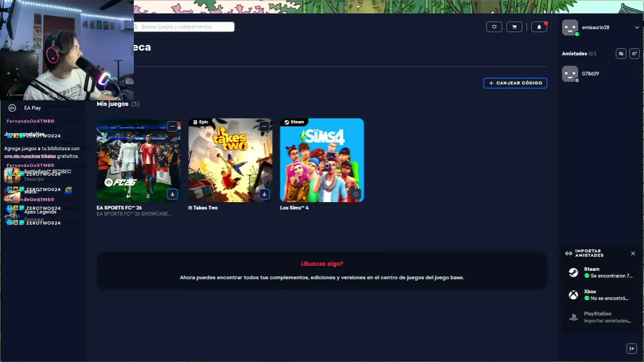The height and width of the screenshot is (362, 644).
Task: Toggle friends list visibility eye icon
Action: pyautogui.click(x=621, y=54)
